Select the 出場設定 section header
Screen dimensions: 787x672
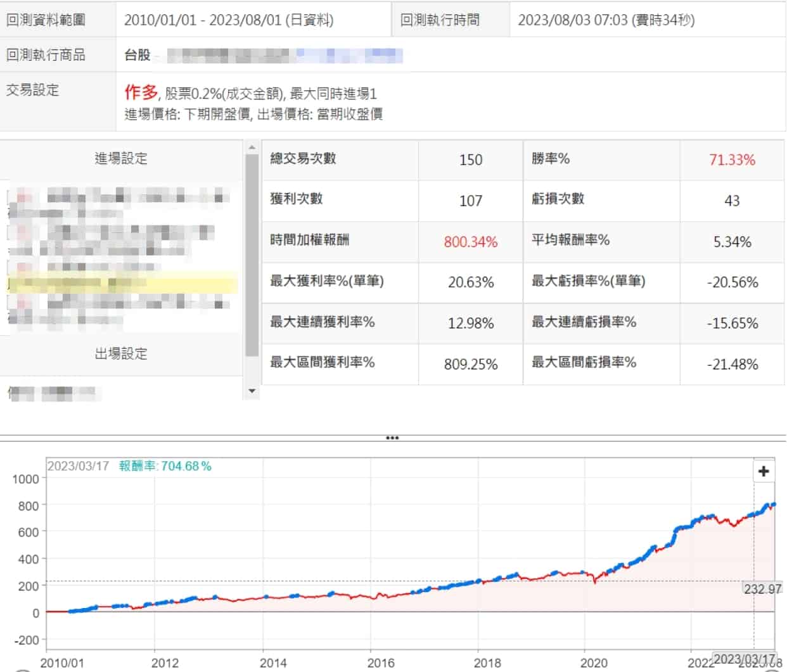click(121, 353)
